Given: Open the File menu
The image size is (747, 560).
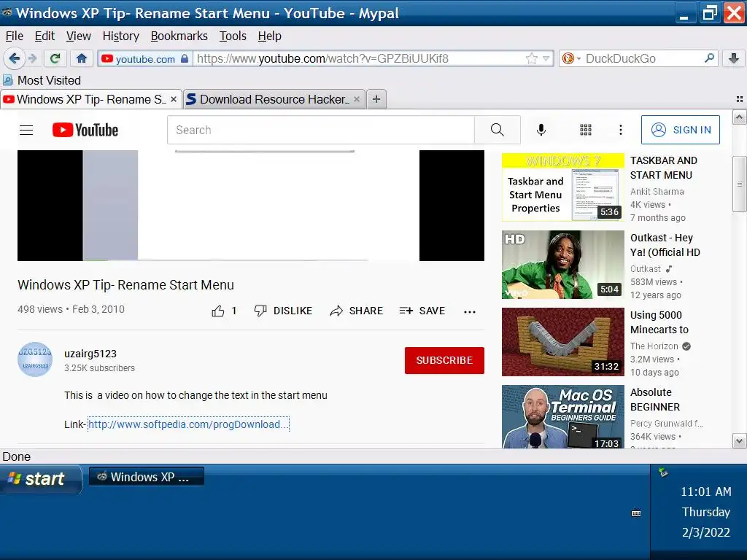Looking at the screenshot, I should point(15,36).
